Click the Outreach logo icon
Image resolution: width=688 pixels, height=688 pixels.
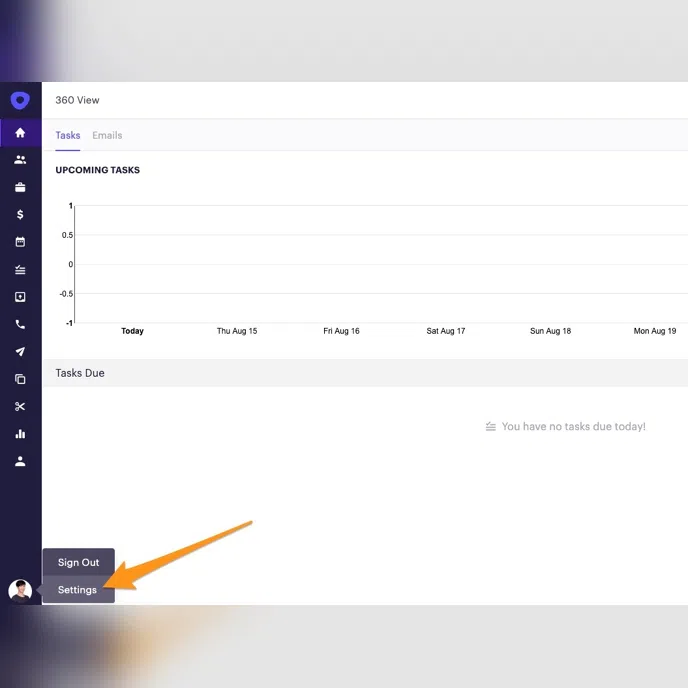pos(20,100)
